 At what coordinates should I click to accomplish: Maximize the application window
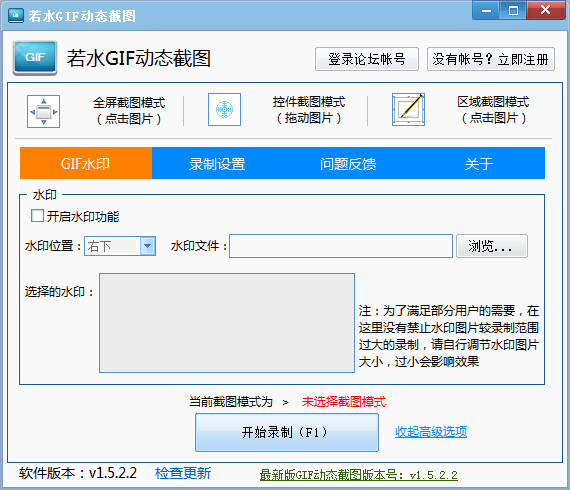(x=513, y=10)
